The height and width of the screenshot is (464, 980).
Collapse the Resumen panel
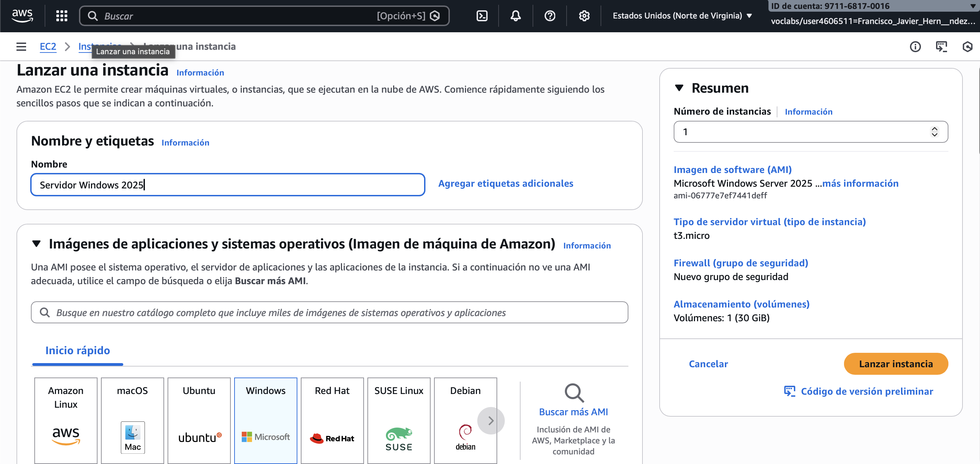pyautogui.click(x=679, y=88)
